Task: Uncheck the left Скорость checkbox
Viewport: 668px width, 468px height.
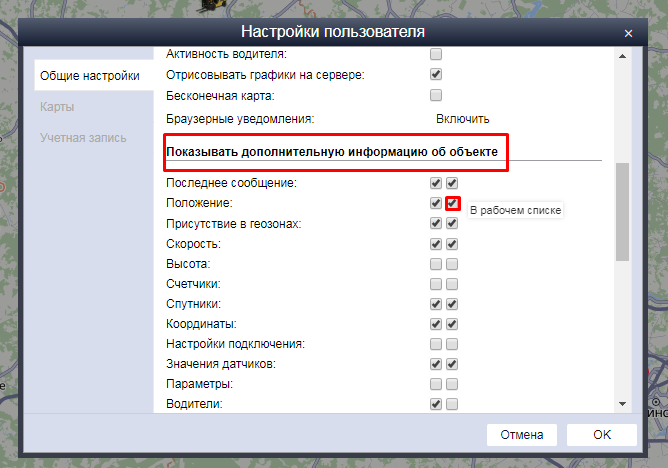Action: (x=436, y=244)
